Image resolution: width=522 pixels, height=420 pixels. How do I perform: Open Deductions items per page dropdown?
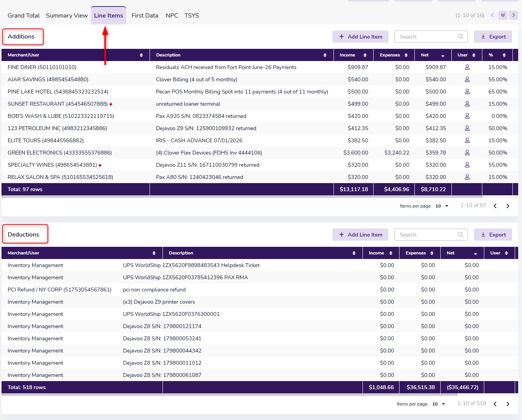tap(439, 404)
